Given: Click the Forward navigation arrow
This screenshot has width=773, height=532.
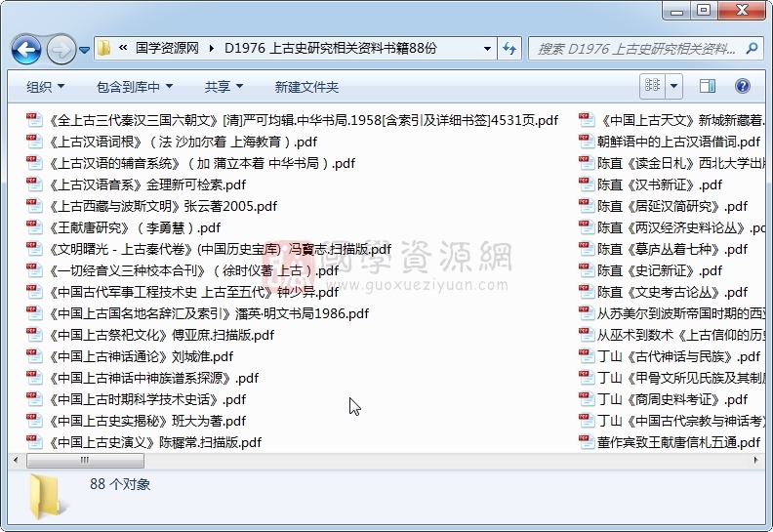Looking at the screenshot, I should pos(61,49).
